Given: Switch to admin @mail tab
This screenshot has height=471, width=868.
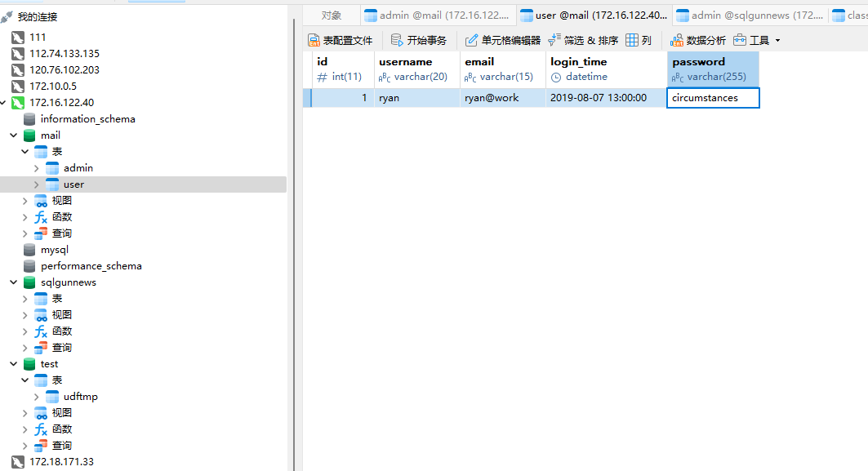Looking at the screenshot, I should [438, 16].
